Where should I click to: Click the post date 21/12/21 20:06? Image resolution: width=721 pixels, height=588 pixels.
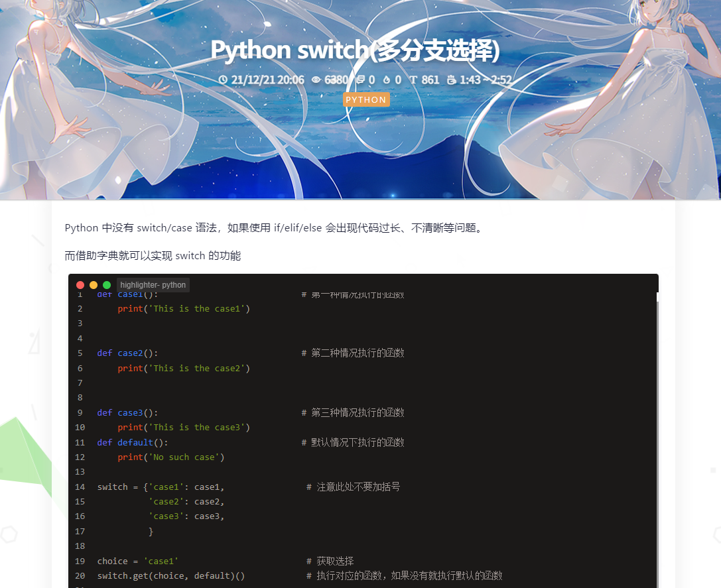tap(267, 80)
